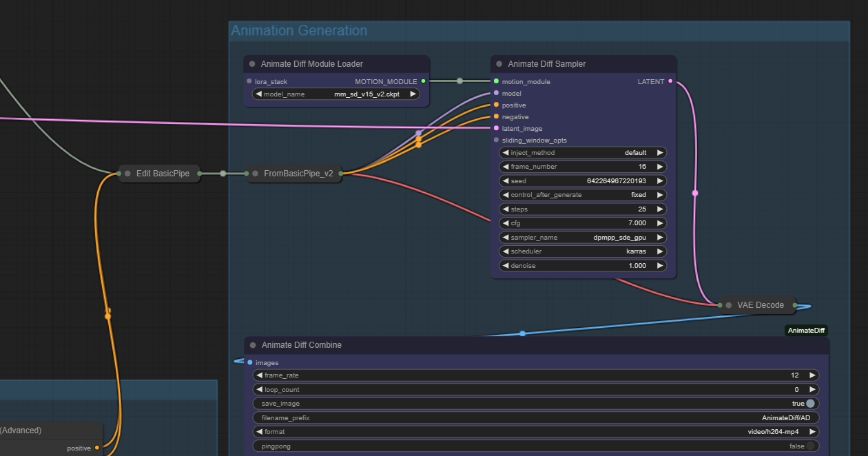Screen dimensions: 868x456
Task: Click the Edit BasicPipe node dot
Action: 127,174
